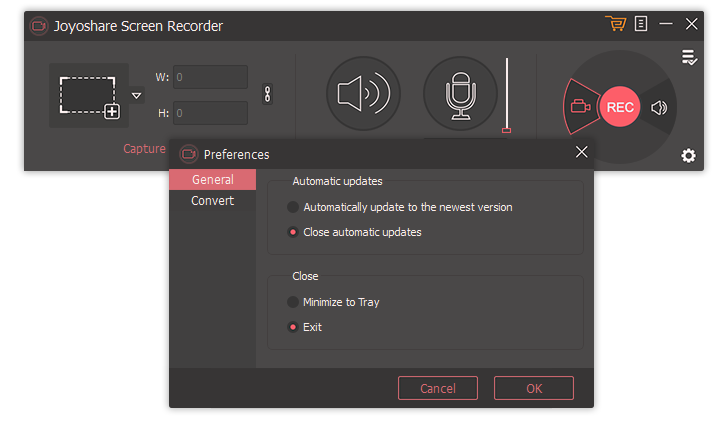Open settings with the gear icon
The height and width of the screenshot is (444, 724).
(688, 156)
